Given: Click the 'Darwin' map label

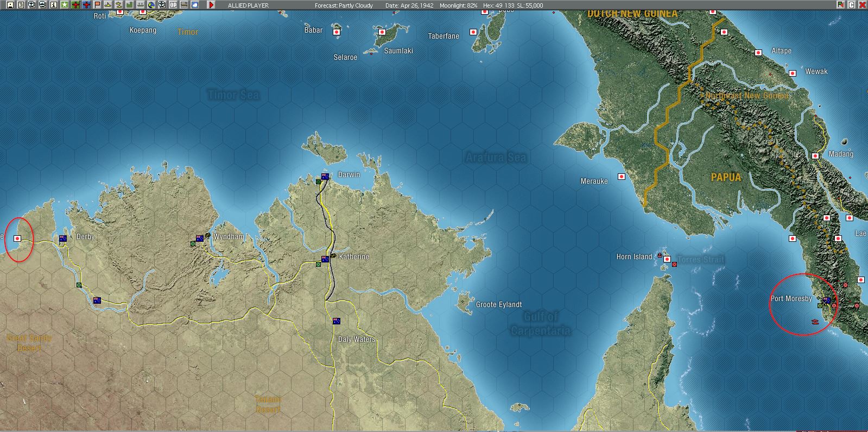Looking at the screenshot, I should [349, 174].
